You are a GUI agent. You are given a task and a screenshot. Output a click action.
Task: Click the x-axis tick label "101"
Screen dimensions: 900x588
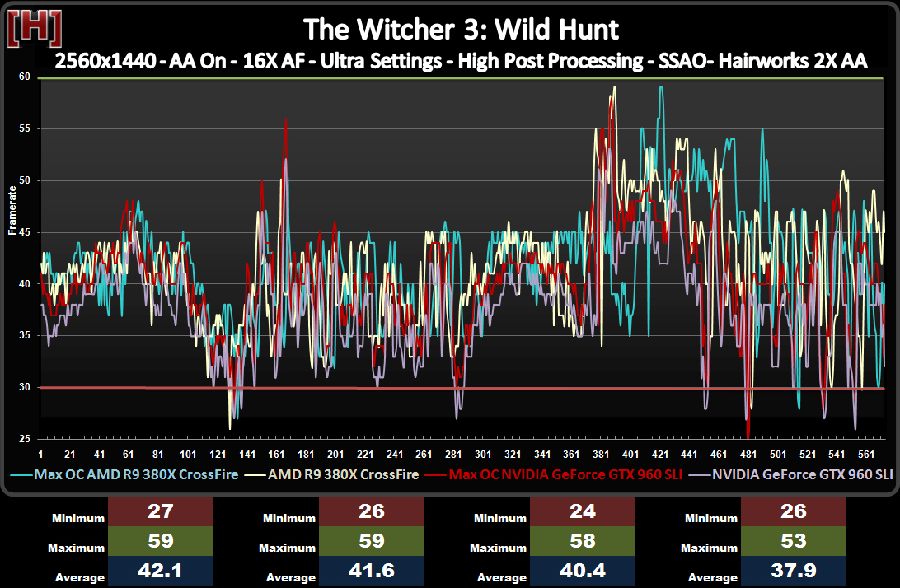188,455
